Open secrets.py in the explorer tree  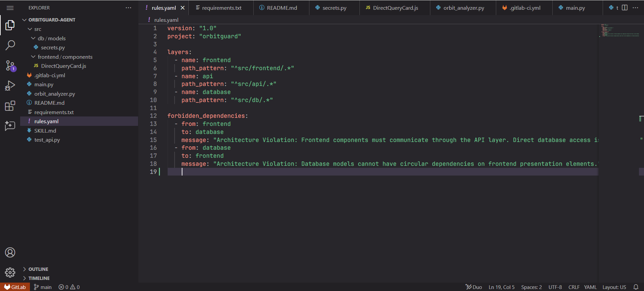coord(53,48)
